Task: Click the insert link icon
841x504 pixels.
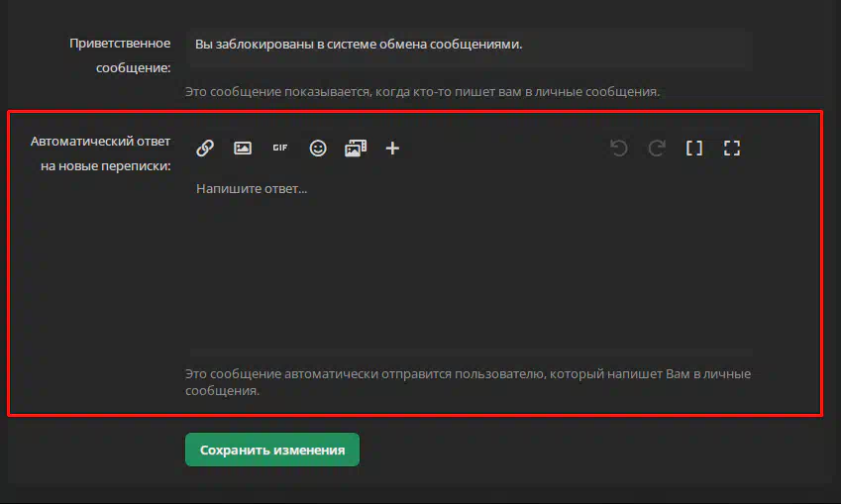Action: [205, 149]
